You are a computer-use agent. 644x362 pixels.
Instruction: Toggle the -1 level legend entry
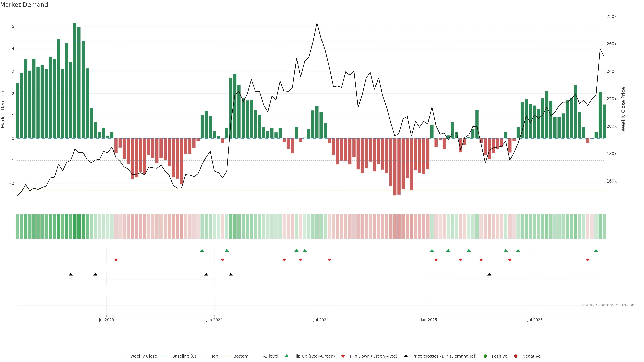271,356
